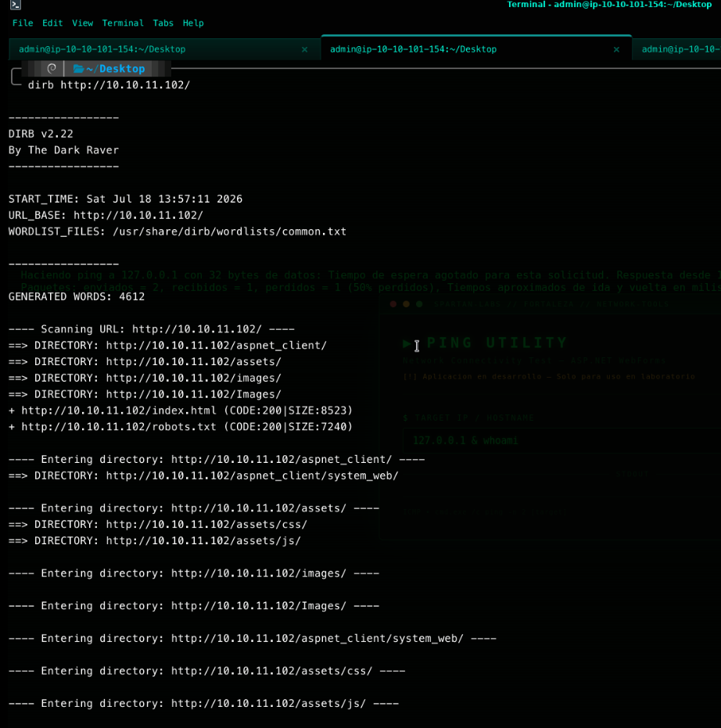
Task: Close the first terminal tab
Action: (304, 49)
